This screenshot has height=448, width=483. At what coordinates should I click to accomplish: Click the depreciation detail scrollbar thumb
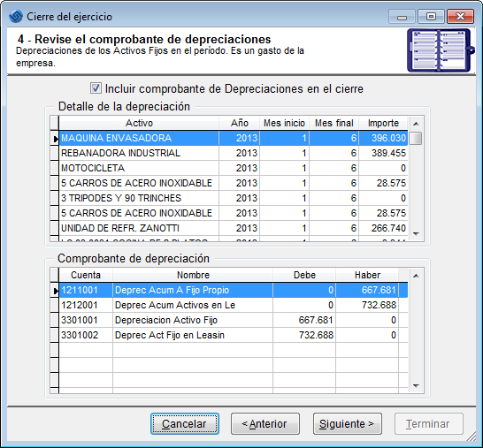416,138
